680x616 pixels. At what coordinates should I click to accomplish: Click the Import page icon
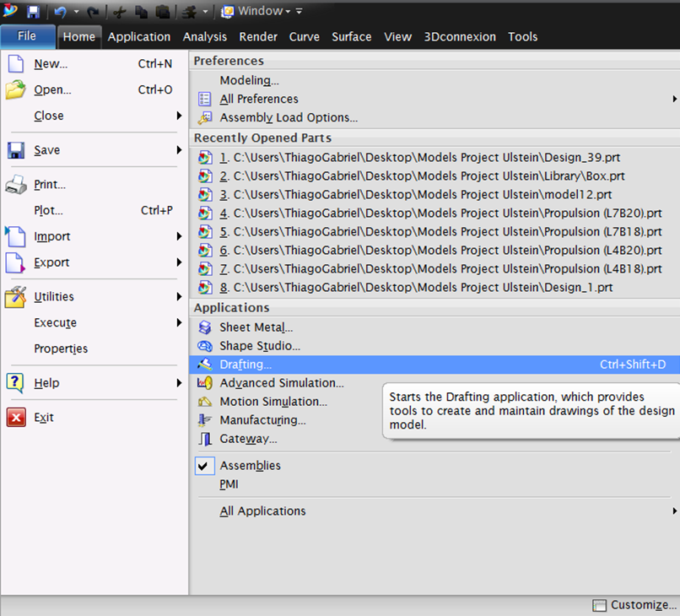point(16,236)
